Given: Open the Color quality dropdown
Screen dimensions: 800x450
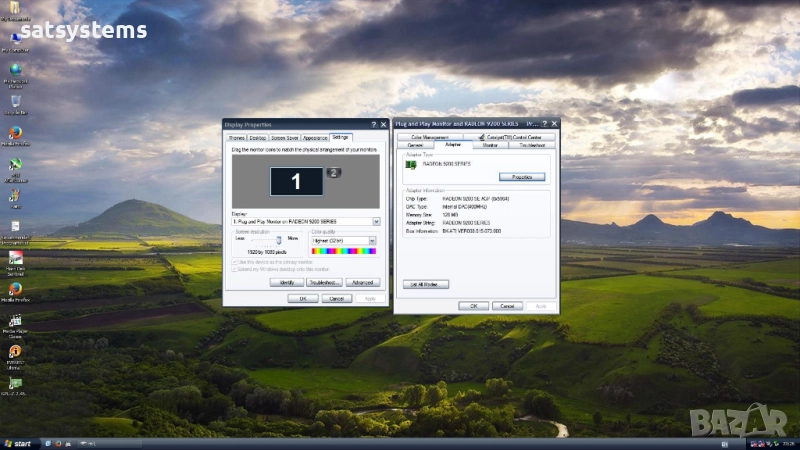Looking at the screenshot, I should click(372, 240).
